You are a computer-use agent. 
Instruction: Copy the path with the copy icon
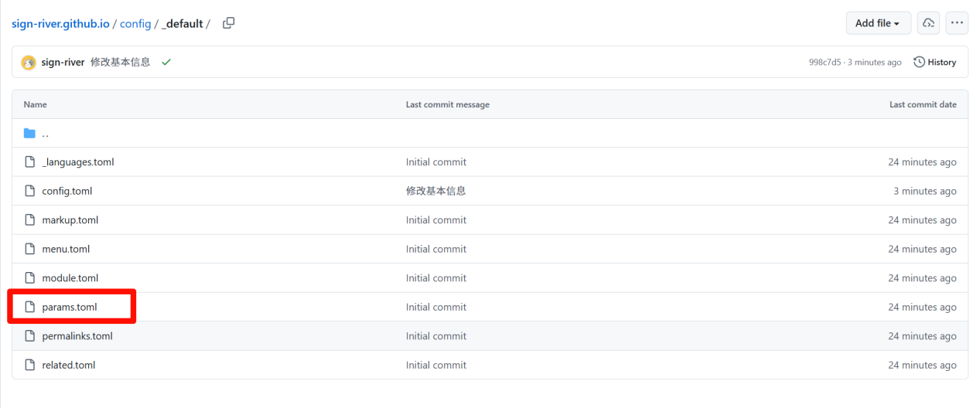point(228,23)
